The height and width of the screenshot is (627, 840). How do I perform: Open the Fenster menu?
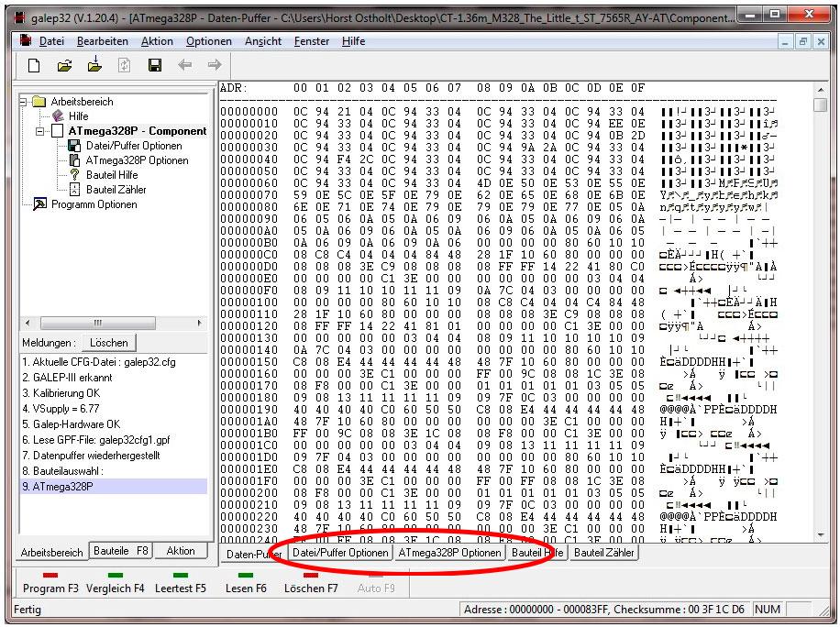tap(312, 41)
